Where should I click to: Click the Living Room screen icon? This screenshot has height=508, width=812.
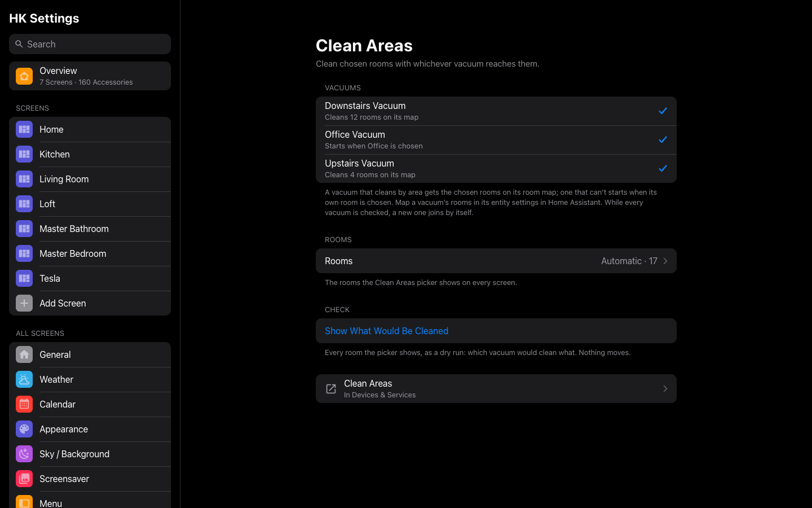(24, 179)
